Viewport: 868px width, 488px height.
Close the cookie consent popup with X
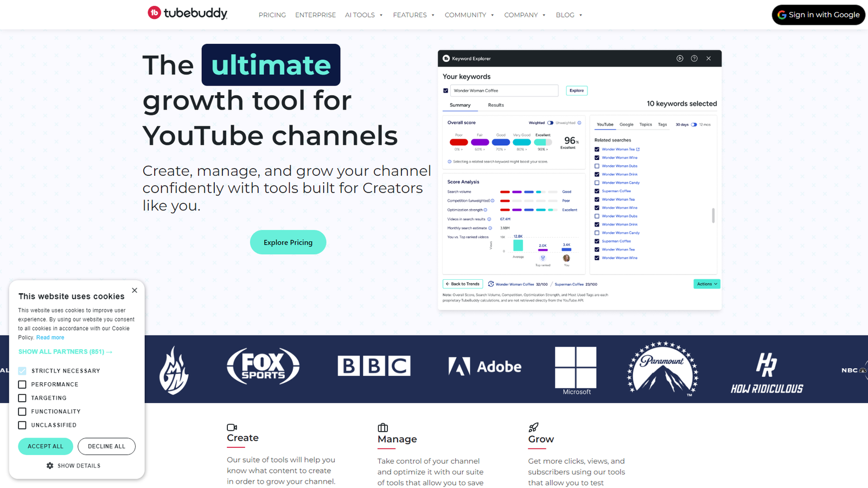(135, 291)
